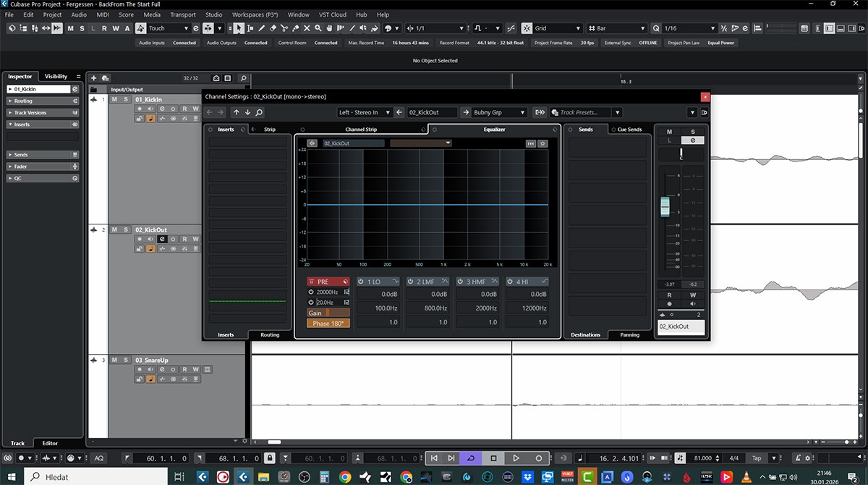Open the Bubny Grp output routing dropdown
The width and height of the screenshot is (868, 485).
499,112
